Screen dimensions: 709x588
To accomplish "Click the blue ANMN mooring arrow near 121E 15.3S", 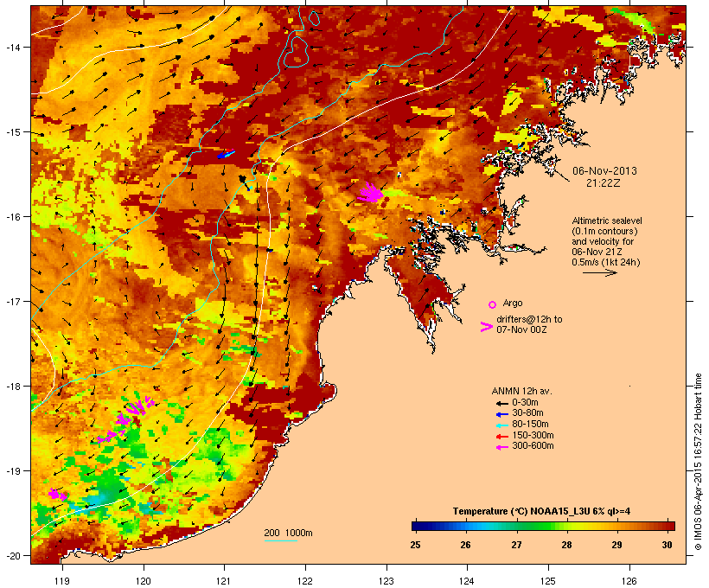I will tap(226, 154).
